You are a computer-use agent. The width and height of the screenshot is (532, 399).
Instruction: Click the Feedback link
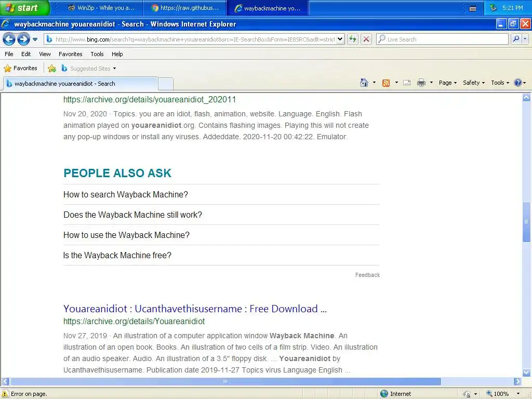[367, 275]
